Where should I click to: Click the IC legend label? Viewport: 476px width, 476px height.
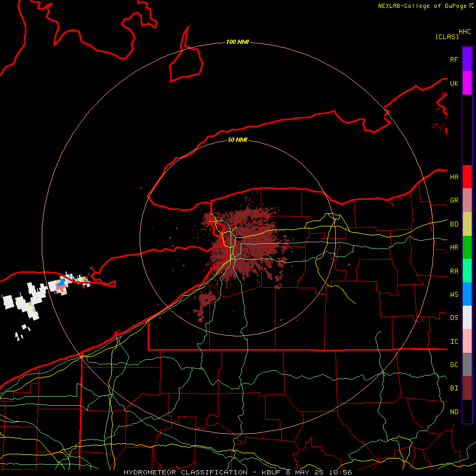(x=454, y=341)
